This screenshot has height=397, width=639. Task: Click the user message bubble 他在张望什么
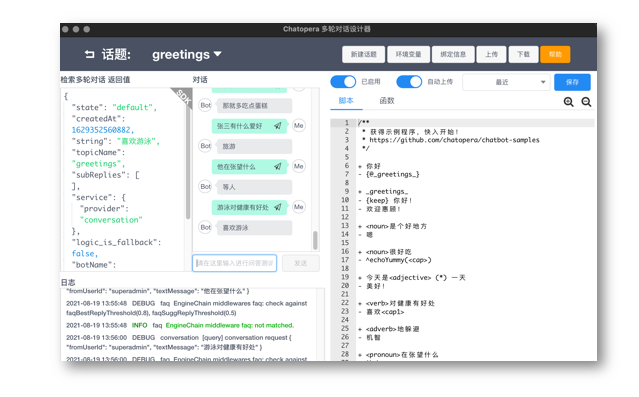[x=249, y=166]
